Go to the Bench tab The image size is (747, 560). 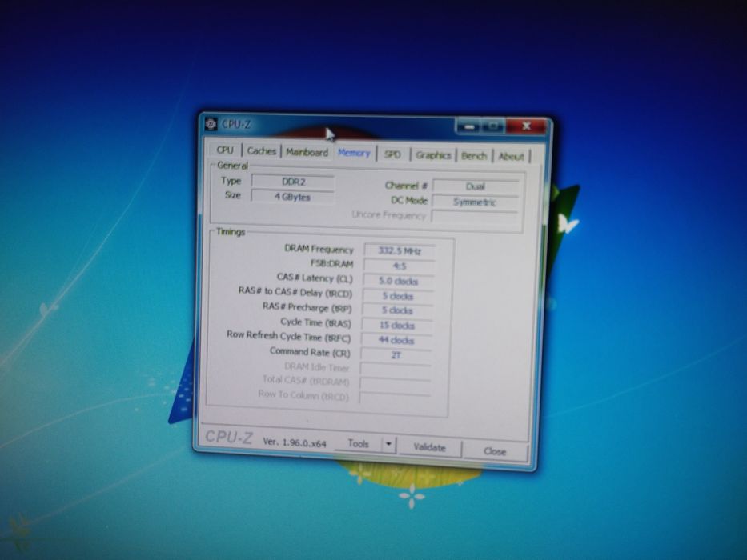pos(473,156)
